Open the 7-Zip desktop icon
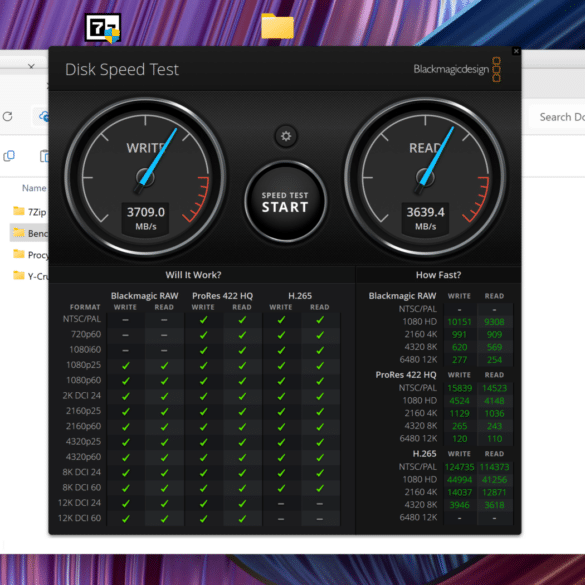Screen dimensions: 585x585 click(x=103, y=28)
